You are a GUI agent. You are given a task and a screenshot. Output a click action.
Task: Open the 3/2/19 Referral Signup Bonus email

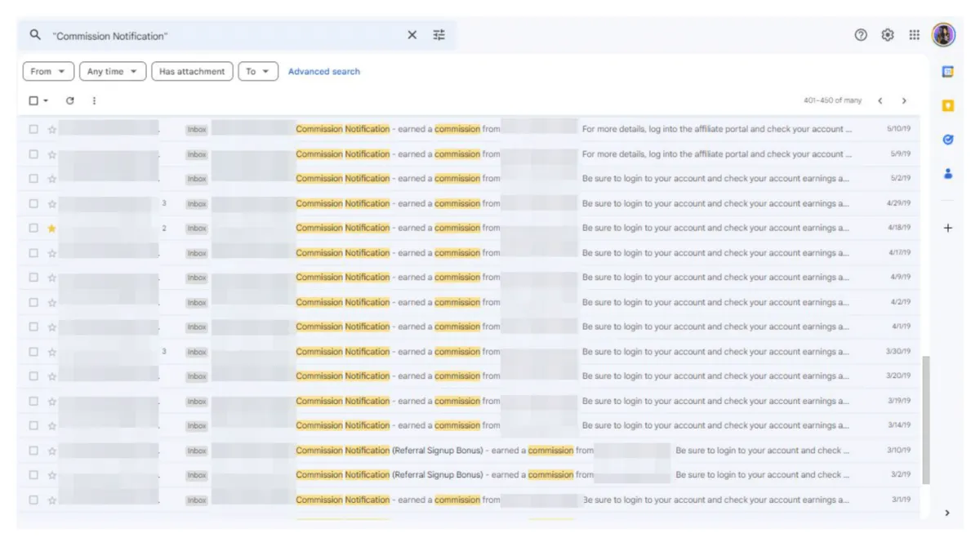tap(469, 475)
